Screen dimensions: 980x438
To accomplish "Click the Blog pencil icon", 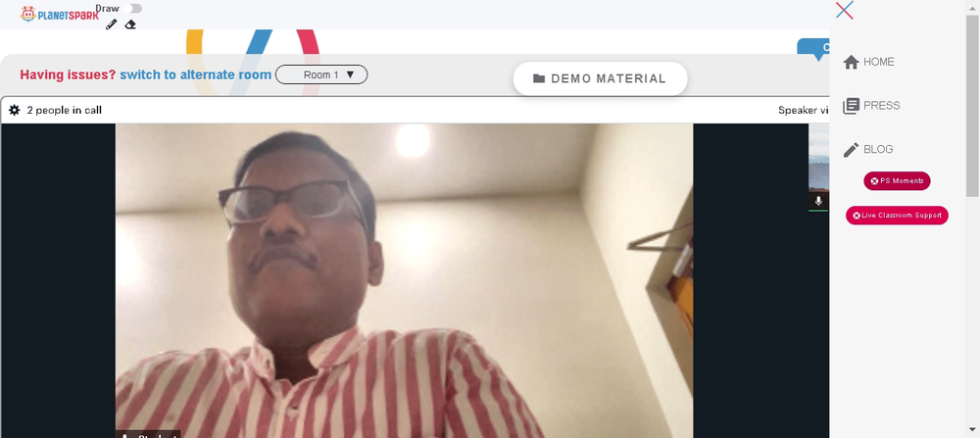I will pyautogui.click(x=852, y=149).
